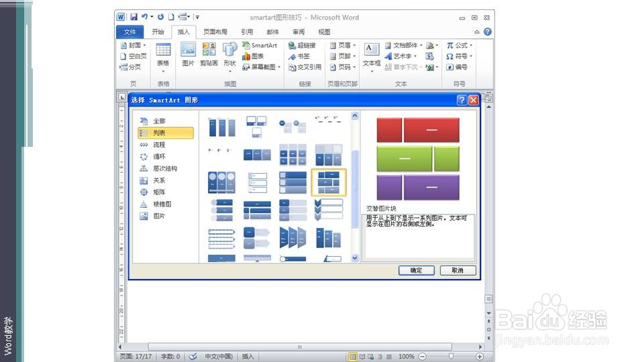Click the 书签 bookmark icon
The height and width of the screenshot is (362, 644).
pyautogui.click(x=299, y=56)
